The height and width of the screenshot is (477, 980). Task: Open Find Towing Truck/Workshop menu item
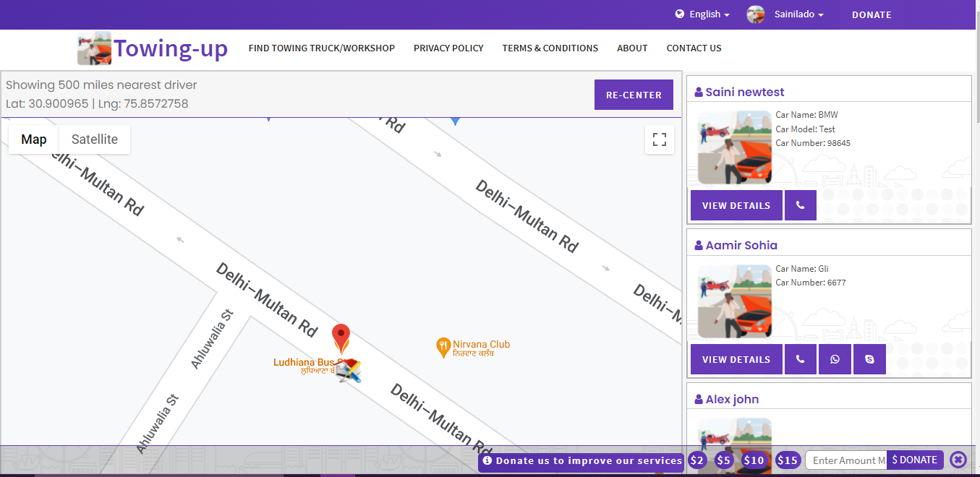point(322,48)
